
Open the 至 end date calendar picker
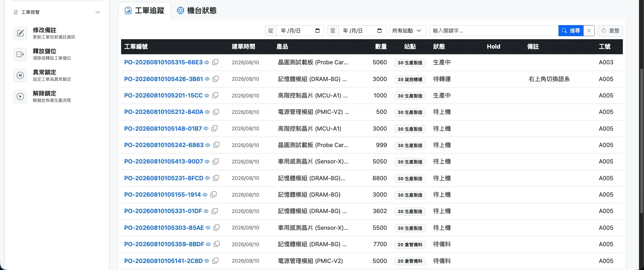[379, 31]
